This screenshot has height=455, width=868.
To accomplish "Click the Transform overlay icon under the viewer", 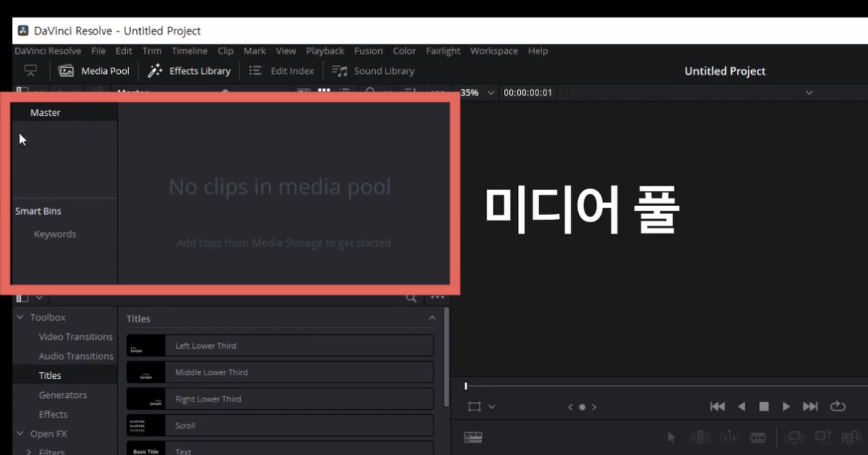I will [x=474, y=407].
